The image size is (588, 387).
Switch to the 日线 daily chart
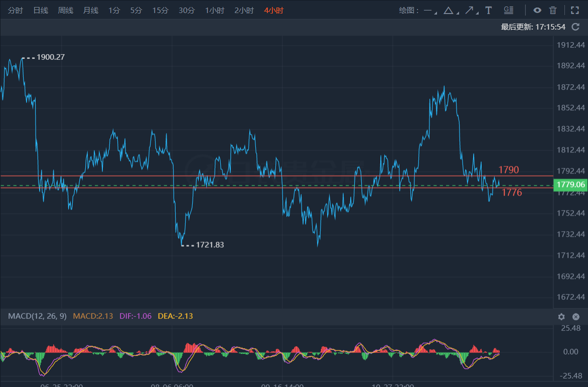[41, 11]
